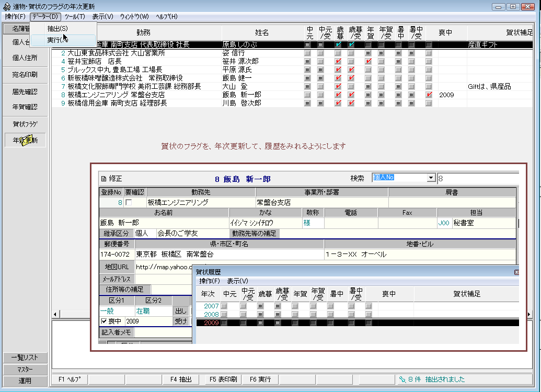The width and height of the screenshot is (541, 392).
Task: Click the 姓名 column header
Action: [262, 32]
